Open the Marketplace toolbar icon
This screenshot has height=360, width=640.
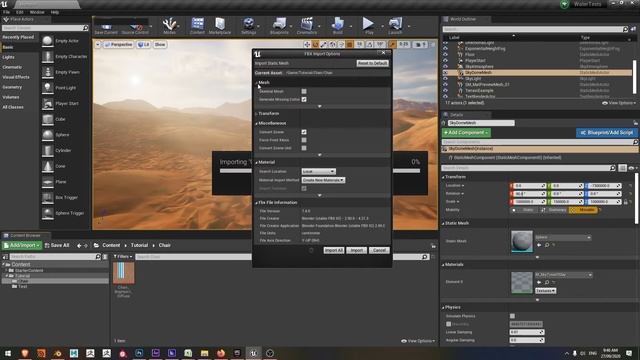pyautogui.click(x=220, y=25)
